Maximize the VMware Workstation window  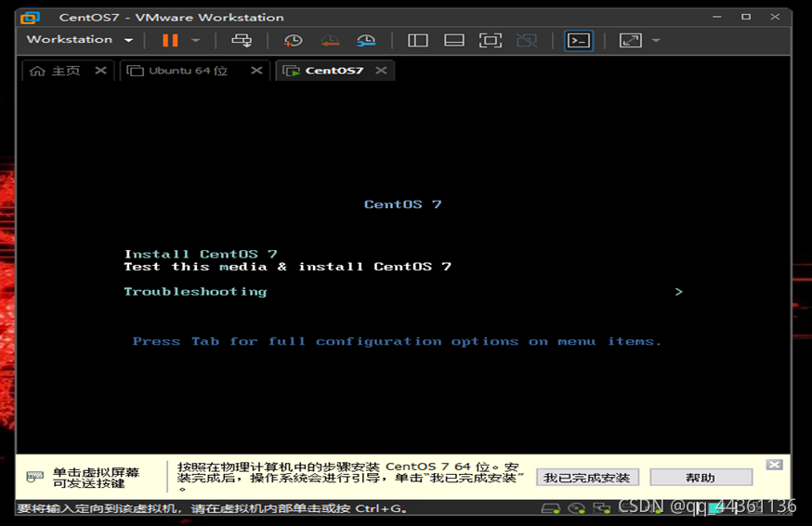[746, 17]
